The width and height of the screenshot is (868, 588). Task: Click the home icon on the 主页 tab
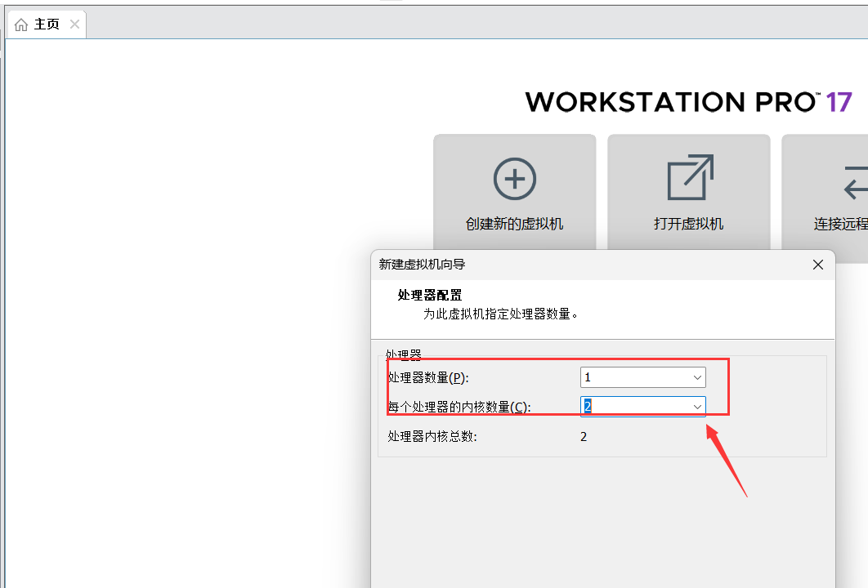click(x=21, y=24)
